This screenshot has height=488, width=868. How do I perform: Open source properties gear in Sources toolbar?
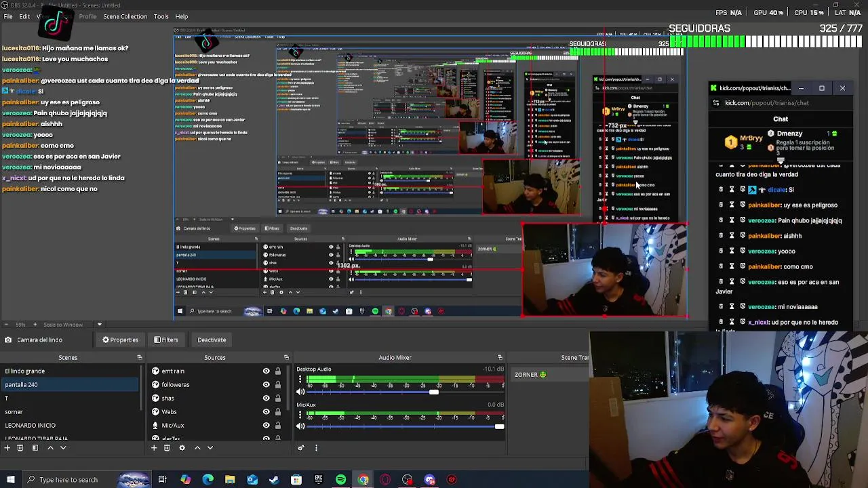tap(182, 448)
